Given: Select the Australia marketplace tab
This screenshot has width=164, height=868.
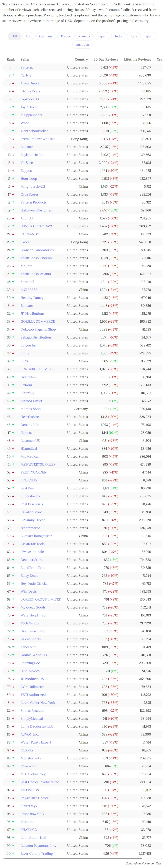Looking at the screenshot, I should 82,44.
